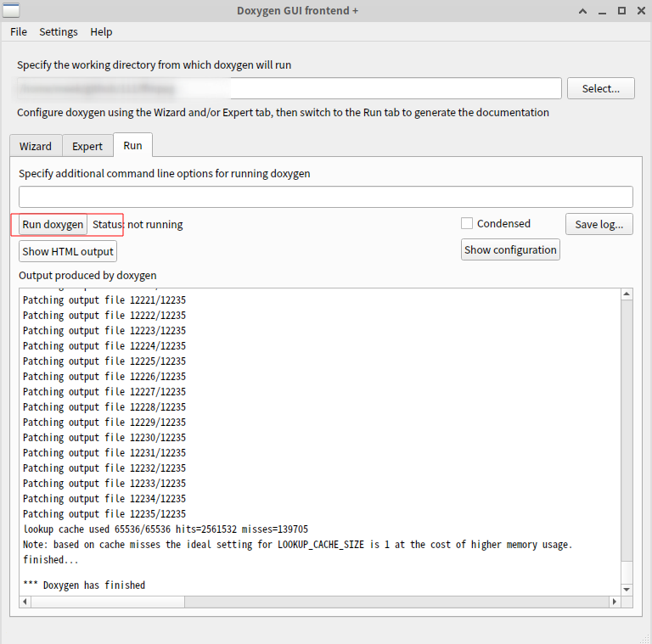Click the 'Status: not running' label
The height and width of the screenshot is (644, 652).
[x=138, y=224]
